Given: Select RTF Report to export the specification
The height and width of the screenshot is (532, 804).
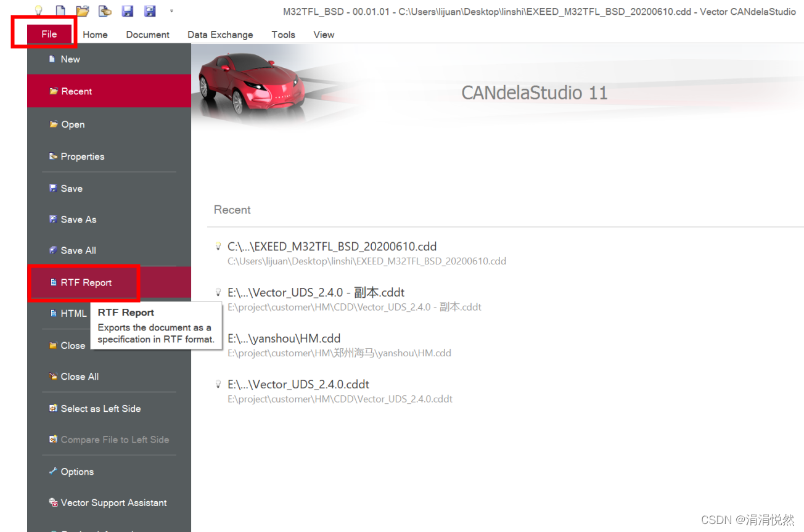Looking at the screenshot, I should 86,282.
